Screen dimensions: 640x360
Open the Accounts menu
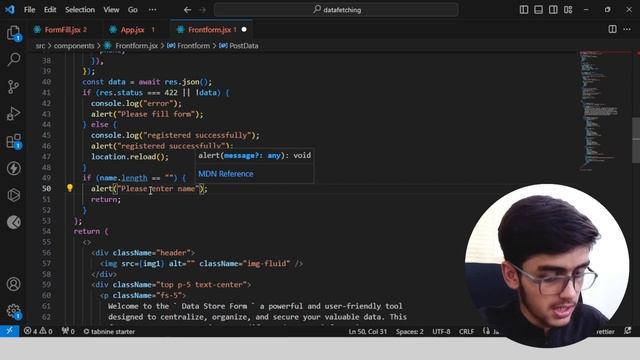point(13,284)
